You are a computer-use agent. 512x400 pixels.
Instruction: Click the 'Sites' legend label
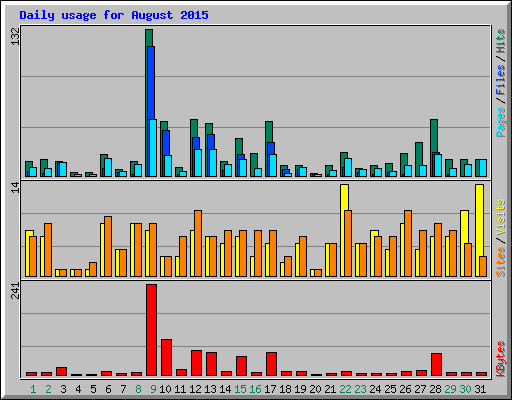tap(500, 262)
